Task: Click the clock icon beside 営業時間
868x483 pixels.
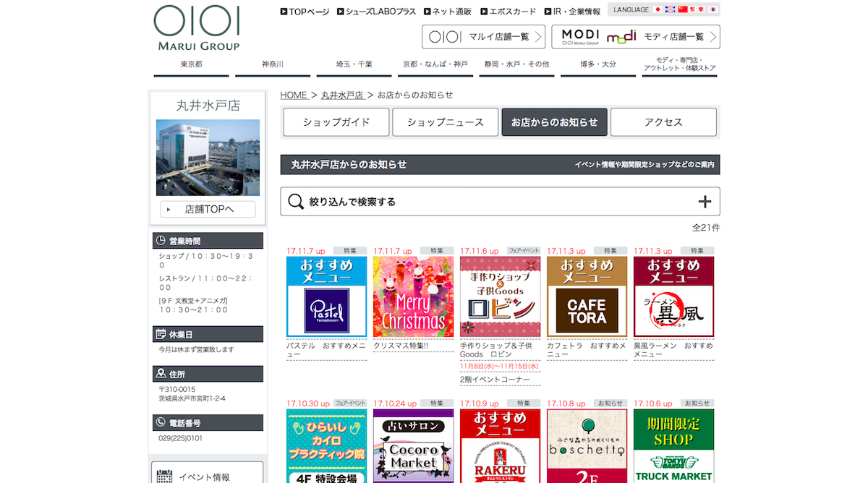Action: pyautogui.click(x=161, y=241)
